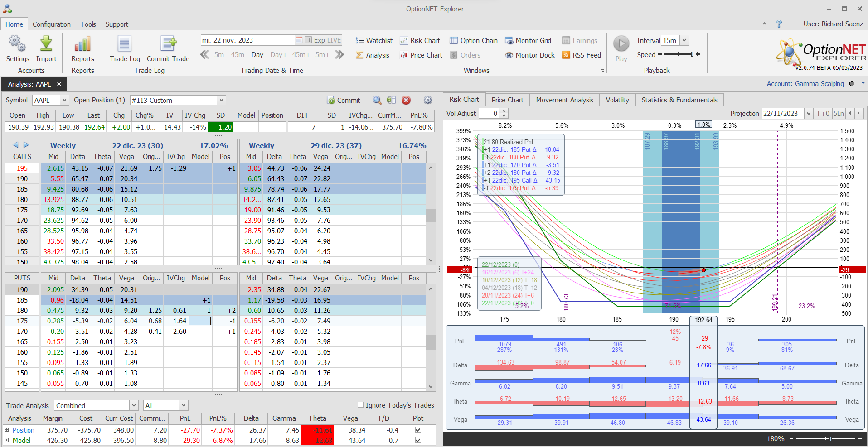Open the Option Chain window
This screenshot has height=447, width=868.
tap(474, 40)
